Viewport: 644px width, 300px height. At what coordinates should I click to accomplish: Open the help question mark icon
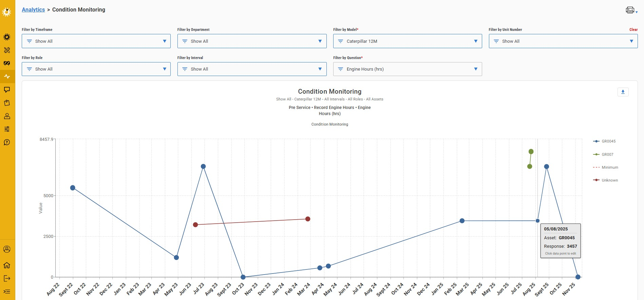7,142
